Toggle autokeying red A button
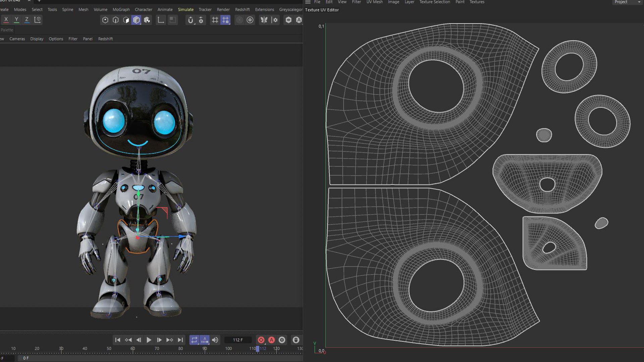The image size is (644, 362). (x=271, y=340)
